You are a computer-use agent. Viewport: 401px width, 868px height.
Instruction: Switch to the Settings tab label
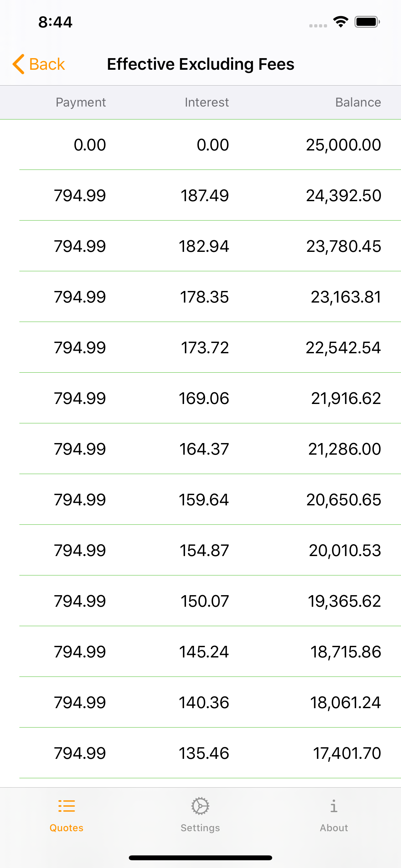pyautogui.click(x=200, y=828)
